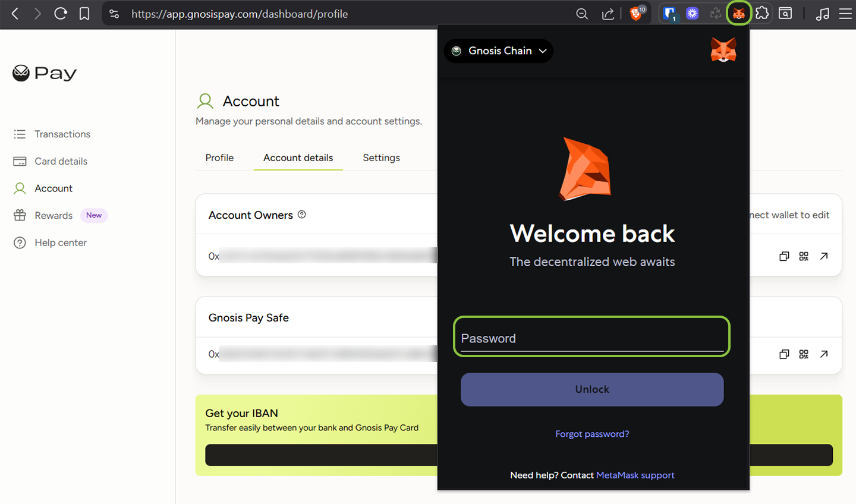
Task: Open Gnosis Pay Safe address externally
Action: pos(824,354)
